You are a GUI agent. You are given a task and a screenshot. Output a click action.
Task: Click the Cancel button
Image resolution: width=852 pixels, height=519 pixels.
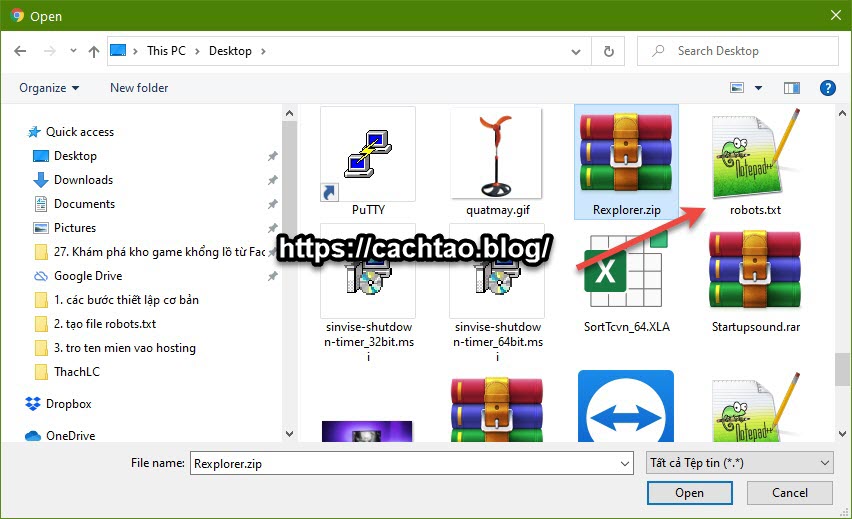(790, 493)
